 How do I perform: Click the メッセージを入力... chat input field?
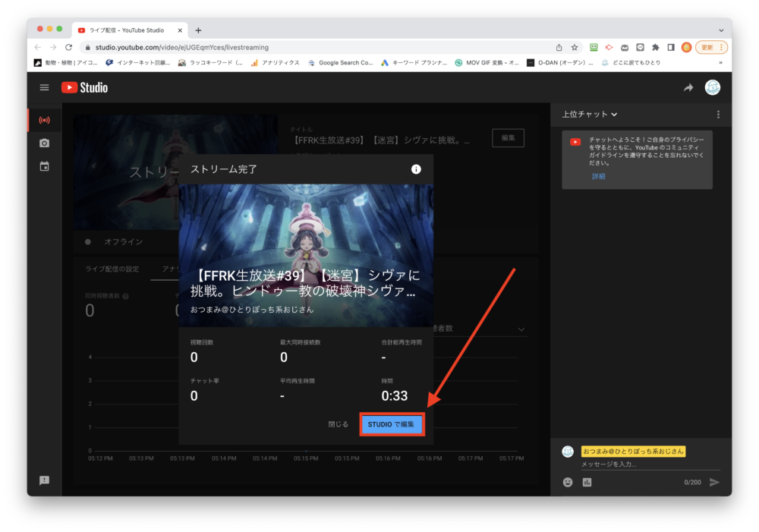point(650,464)
